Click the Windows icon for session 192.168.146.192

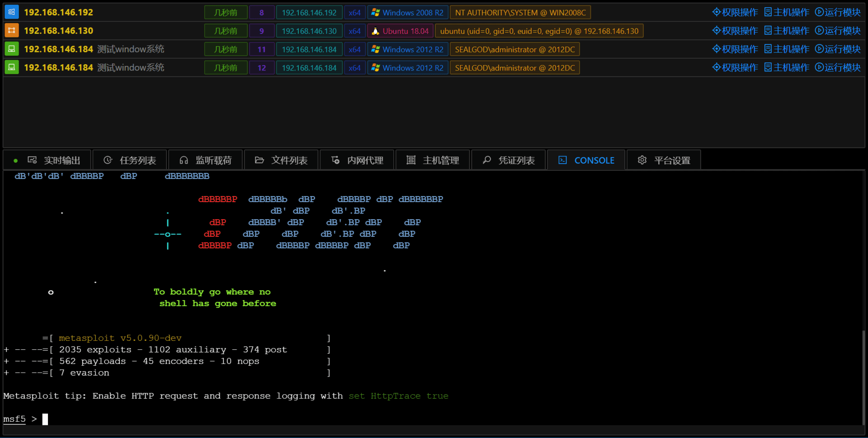click(x=12, y=12)
